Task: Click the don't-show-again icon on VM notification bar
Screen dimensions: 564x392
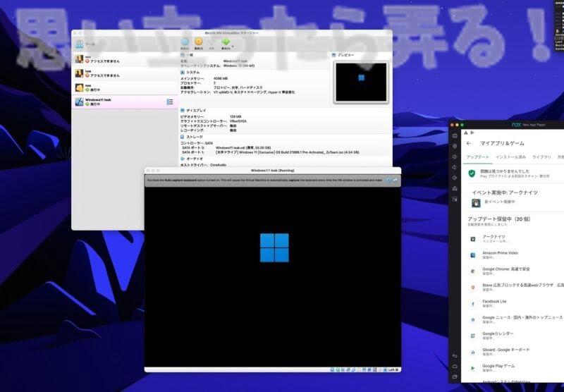Action: click(x=396, y=180)
